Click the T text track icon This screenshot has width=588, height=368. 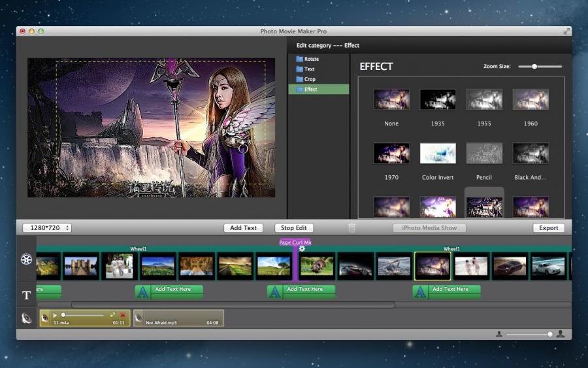pyautogui.click(x=26, y=295)
